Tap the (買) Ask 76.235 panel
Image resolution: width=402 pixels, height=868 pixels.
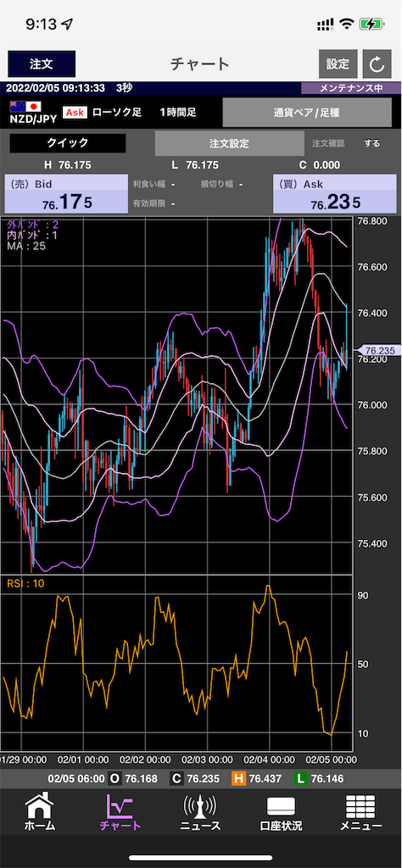point(334,193)
